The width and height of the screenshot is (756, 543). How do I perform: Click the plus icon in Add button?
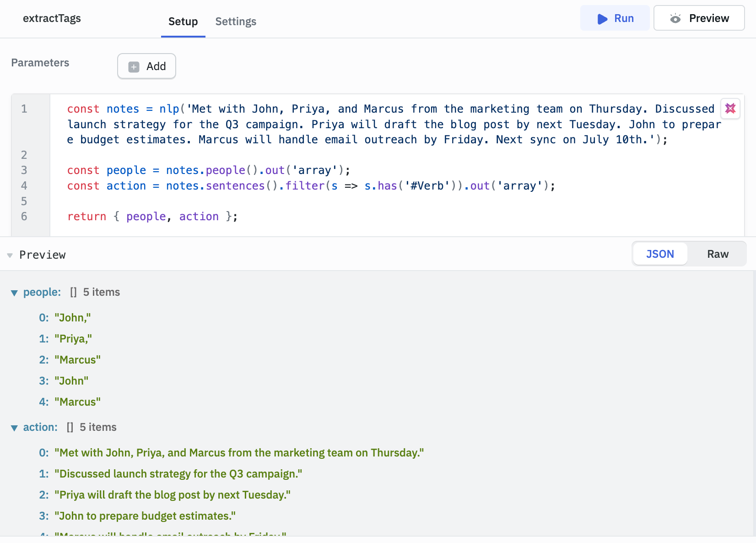[x=134, y=67]
